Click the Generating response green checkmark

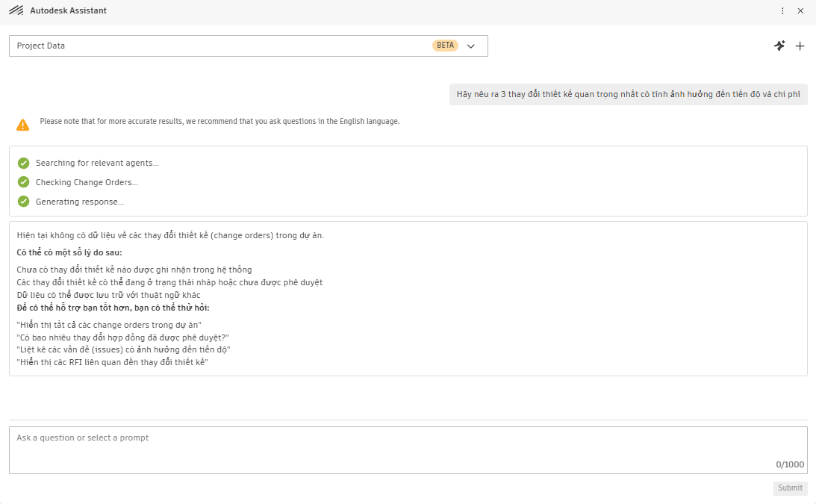pyautogui.click(x=23, y=202)
